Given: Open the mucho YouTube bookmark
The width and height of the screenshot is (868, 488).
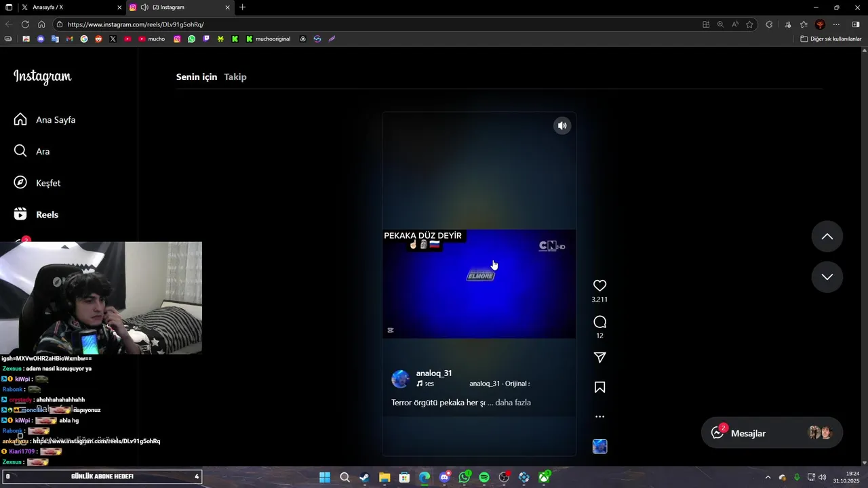Looking at the screenshot, I should coord(151,39).
